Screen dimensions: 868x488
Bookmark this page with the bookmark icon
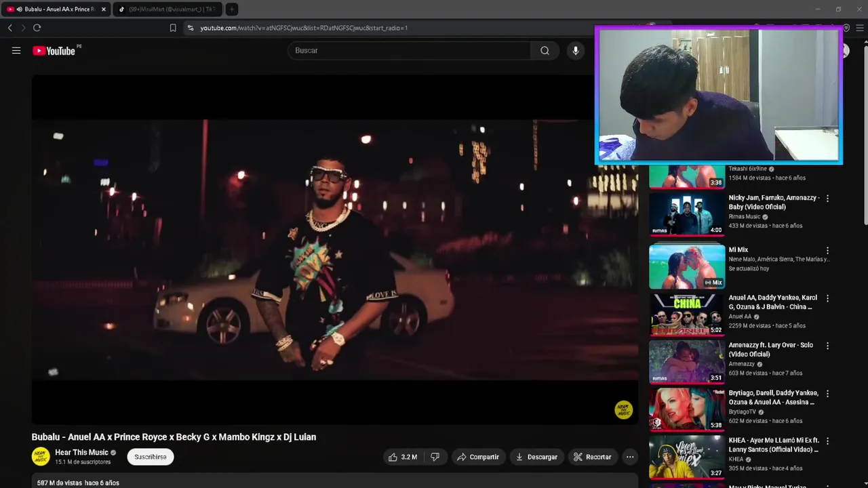click(x=173, y=28)
